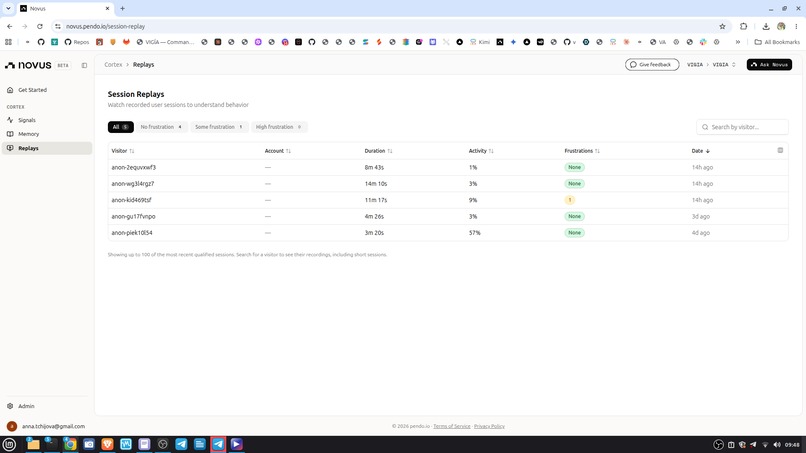Screen dimensions: 806x453
Task: Open the Files folder in the taskbar
Action: click(33, 444)
